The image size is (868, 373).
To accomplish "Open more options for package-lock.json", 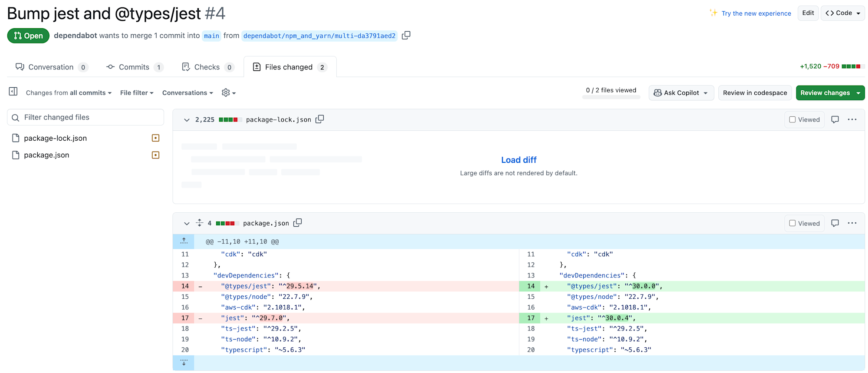I will point(852,119).
